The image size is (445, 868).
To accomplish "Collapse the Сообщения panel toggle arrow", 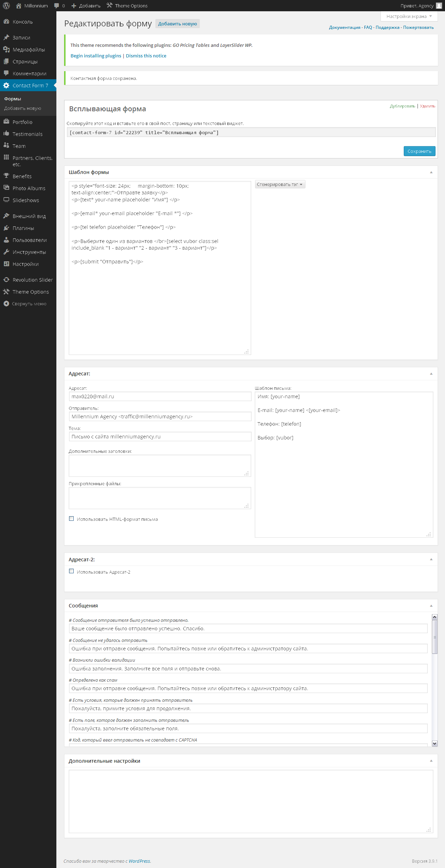I will [x=431, y=606].
